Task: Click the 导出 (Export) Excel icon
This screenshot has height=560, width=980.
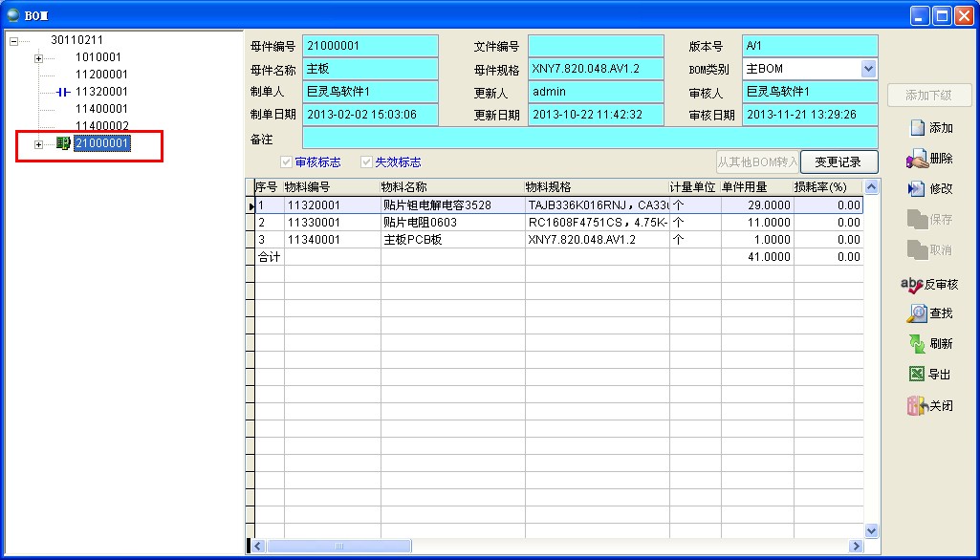Action: click(917, 375)
